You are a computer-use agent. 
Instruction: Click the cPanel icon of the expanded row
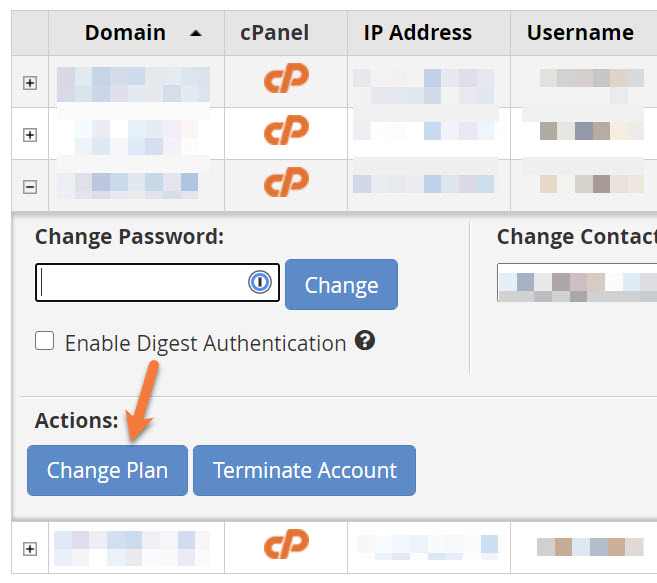(x=286, y=184)
